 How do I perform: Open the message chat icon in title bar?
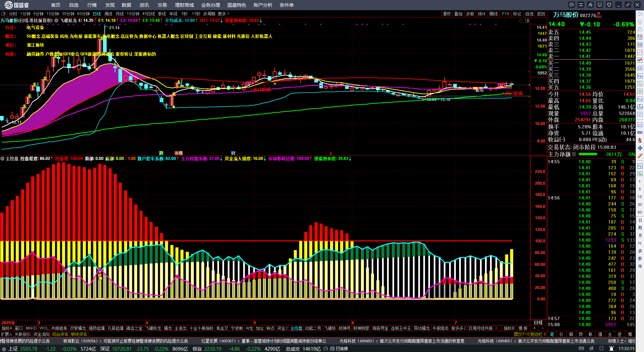tap(572, 5)
